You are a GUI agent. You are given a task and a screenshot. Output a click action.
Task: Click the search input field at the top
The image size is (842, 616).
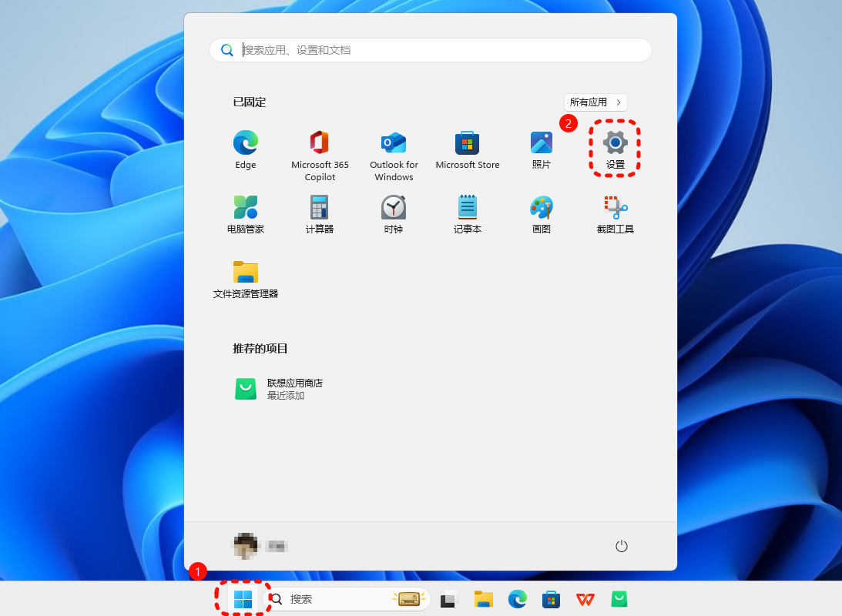coord(430,49)
